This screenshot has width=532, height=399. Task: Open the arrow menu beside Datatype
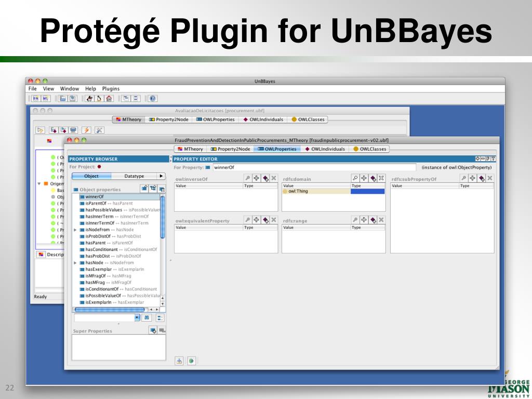[x=161, y=176]
